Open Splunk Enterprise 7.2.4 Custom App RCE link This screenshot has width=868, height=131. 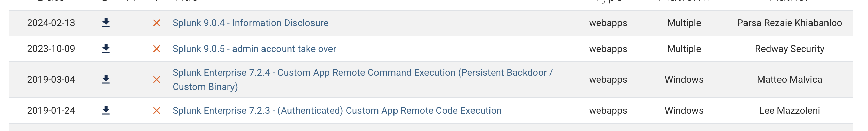click(x=363, y=80)
